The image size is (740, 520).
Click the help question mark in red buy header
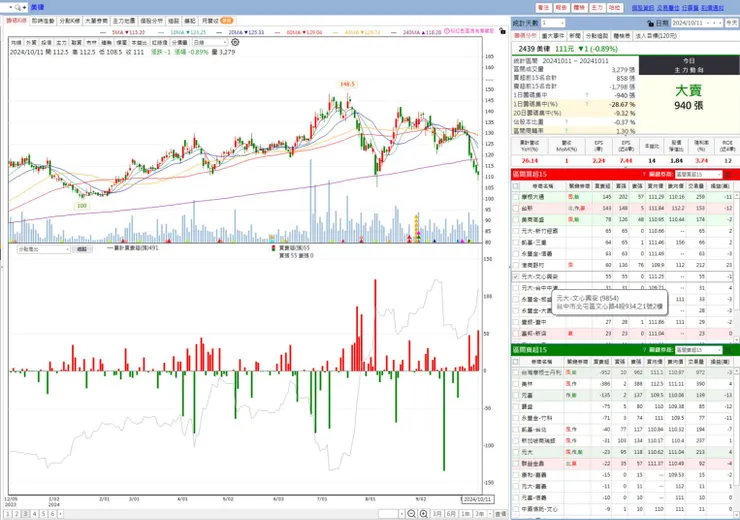pos(644,175)
